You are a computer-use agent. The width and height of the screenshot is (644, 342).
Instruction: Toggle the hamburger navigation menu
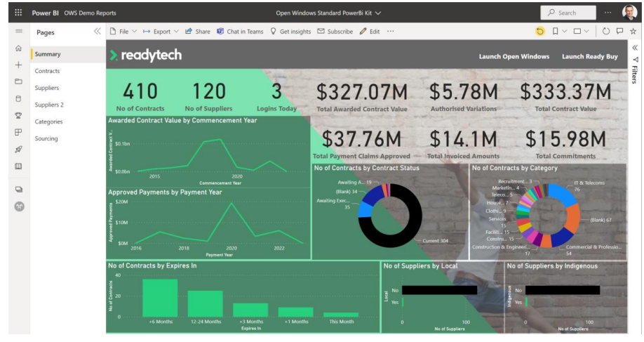coord(18,31)
